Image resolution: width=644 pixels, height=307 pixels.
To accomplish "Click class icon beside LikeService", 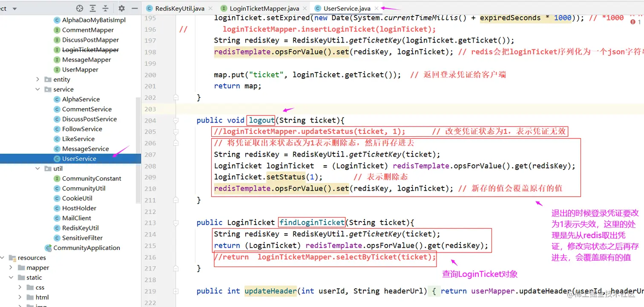I will pos(57,139).
